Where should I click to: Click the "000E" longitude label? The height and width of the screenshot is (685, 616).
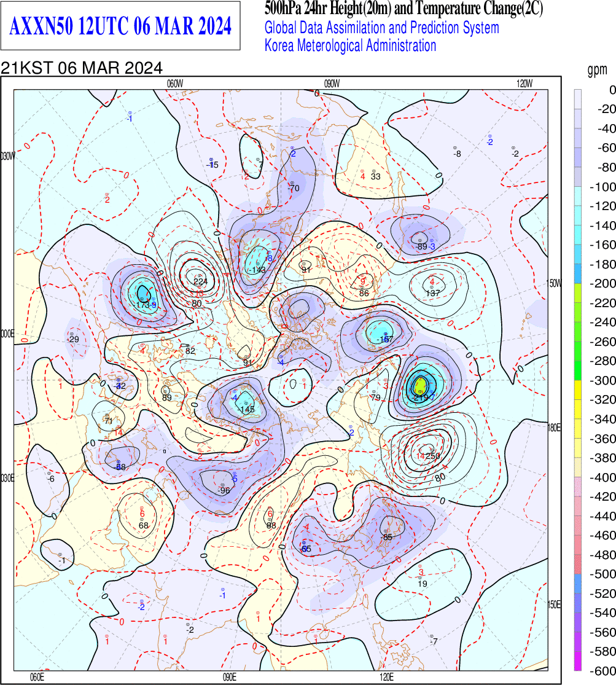point(7,334)
